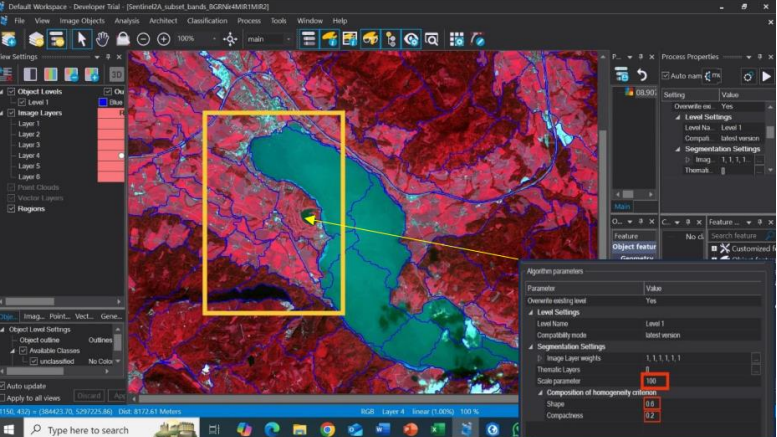The image size is (777, 437).
Task: Open Microsoft Word from the taskbar
Action: [x=383, y=429]
